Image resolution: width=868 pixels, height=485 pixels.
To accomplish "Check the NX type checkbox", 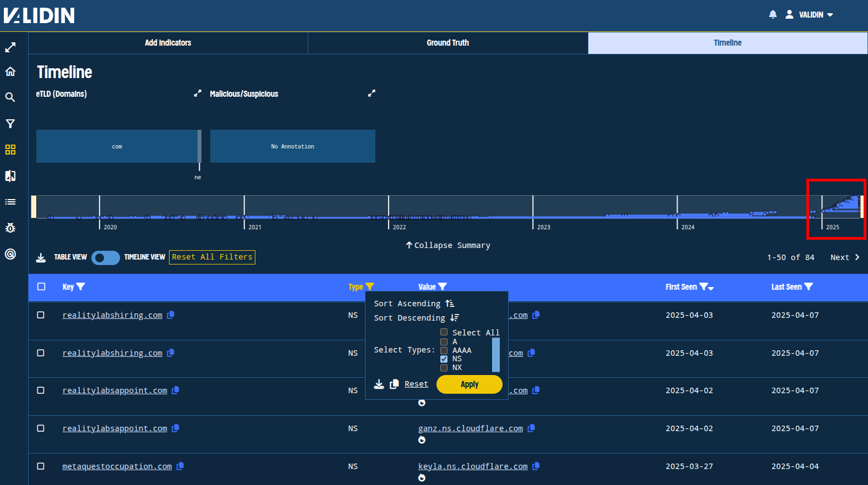I will [x=444, y=368].
